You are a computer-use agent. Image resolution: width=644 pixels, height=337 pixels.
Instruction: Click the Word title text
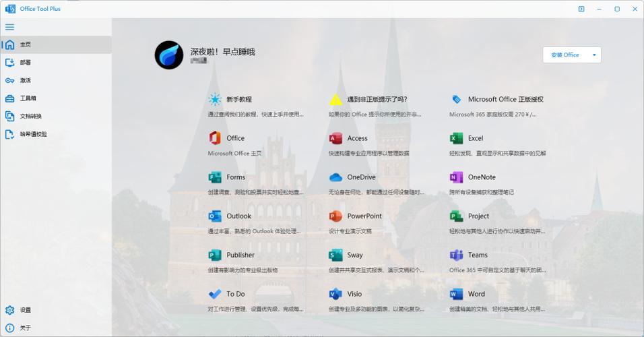coord(476,294)
